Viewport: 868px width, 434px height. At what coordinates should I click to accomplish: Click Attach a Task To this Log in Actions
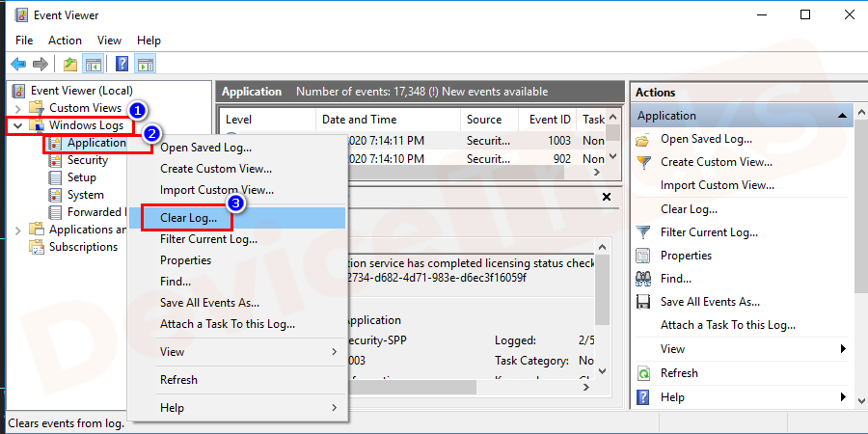[x=727, y=325]
